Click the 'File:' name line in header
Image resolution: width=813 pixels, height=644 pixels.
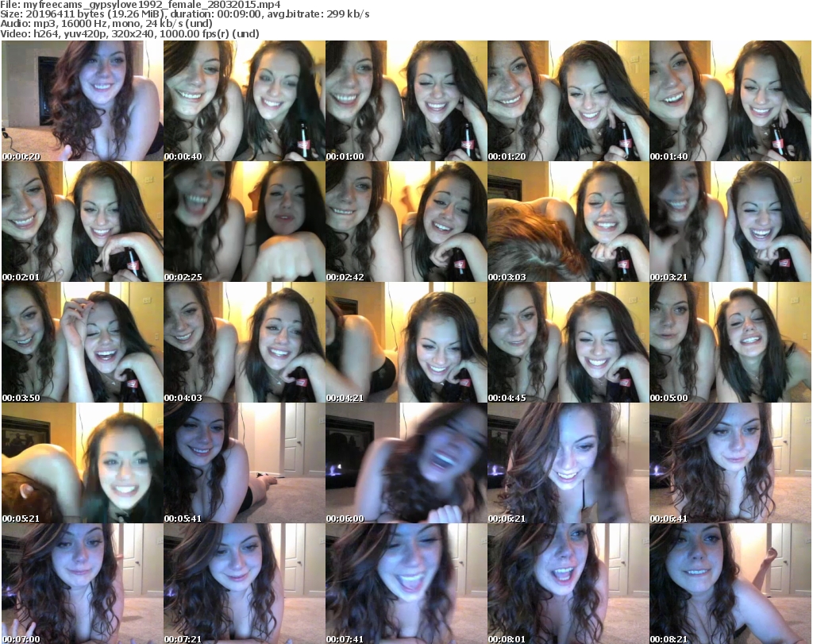pos(141,5)
